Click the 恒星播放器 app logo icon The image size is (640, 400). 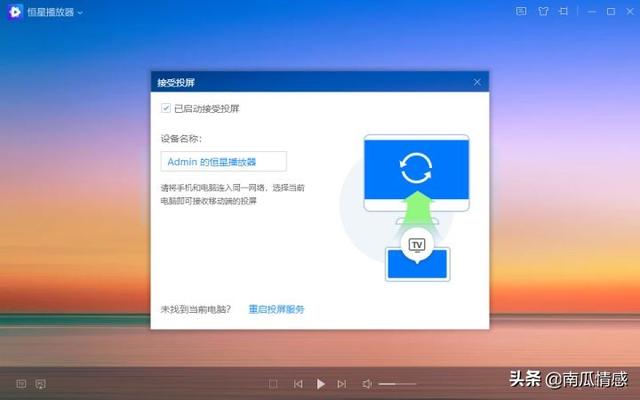(15, 12)
